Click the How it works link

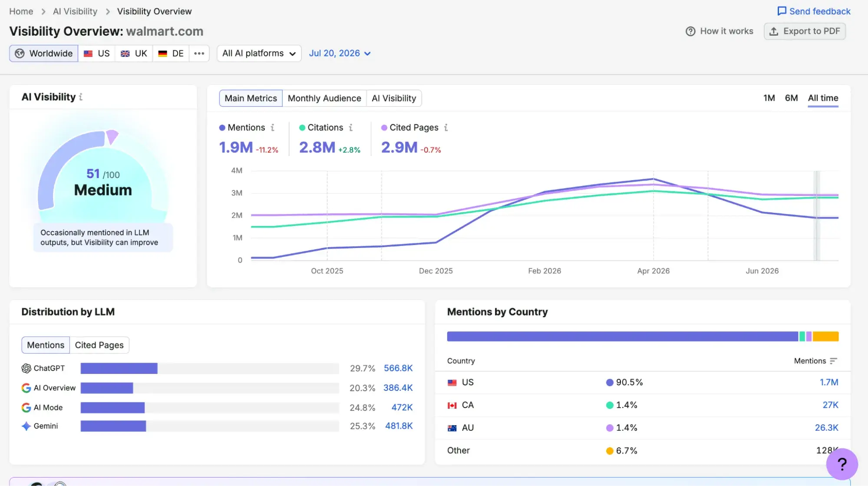tap(719, 31)
